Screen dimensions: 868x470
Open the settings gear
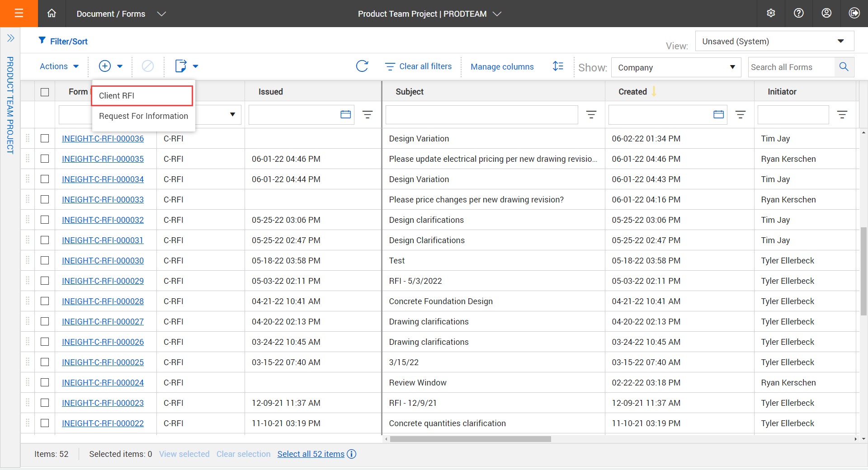click(x=771, y=13)
